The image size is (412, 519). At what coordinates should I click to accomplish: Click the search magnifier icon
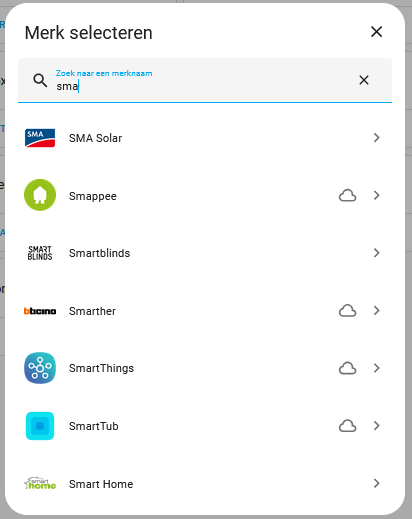[40, 80]
